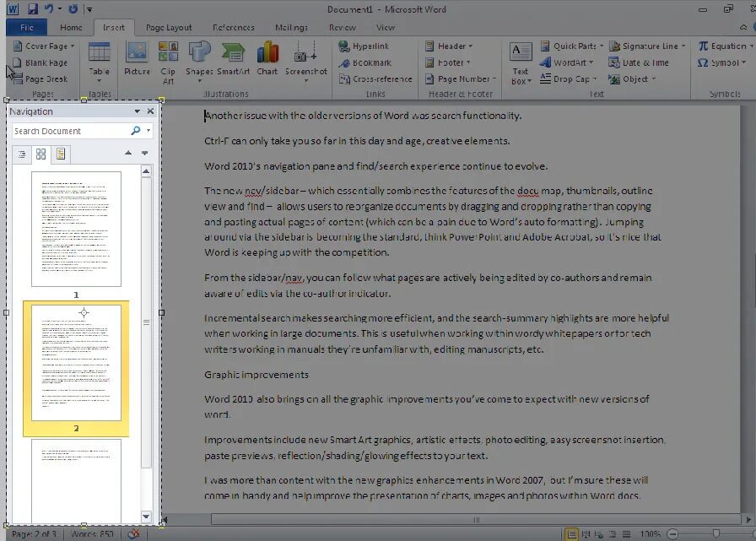Click zoom out minus button
This screenshot has height=541, width=756.
tap(673, 533)
